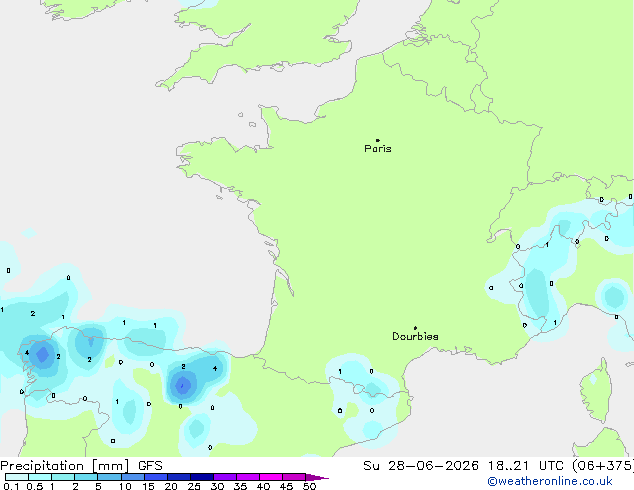
Task: Click the legend value label '0.1'
Action: 11,486
